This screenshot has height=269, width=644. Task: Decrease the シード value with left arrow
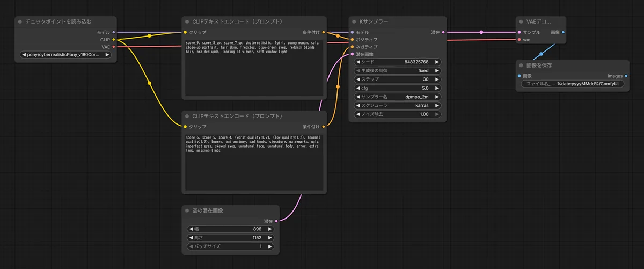(358, 62)
